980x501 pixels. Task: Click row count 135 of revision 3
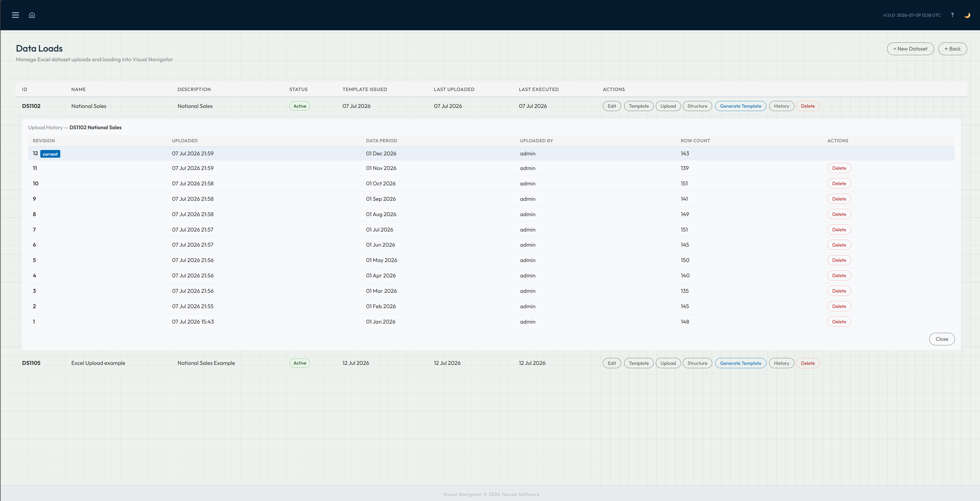(x=685, y=291)
